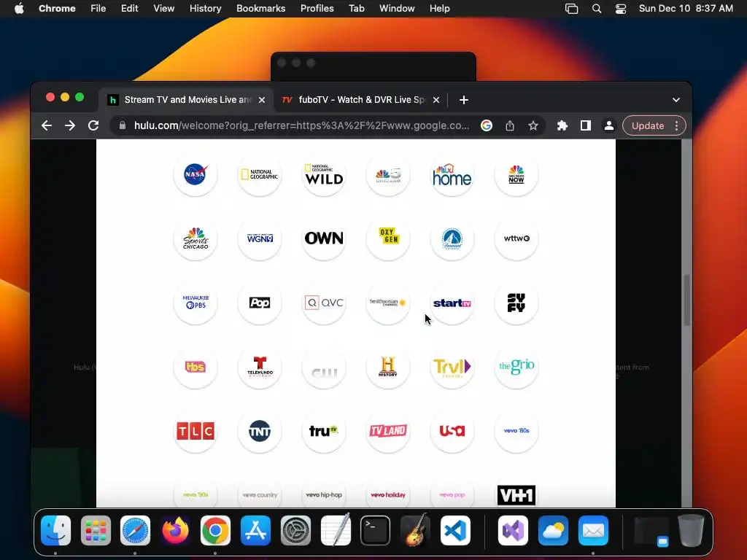
Task: Click the Pop channel logo
Action: tap(260, 303)
